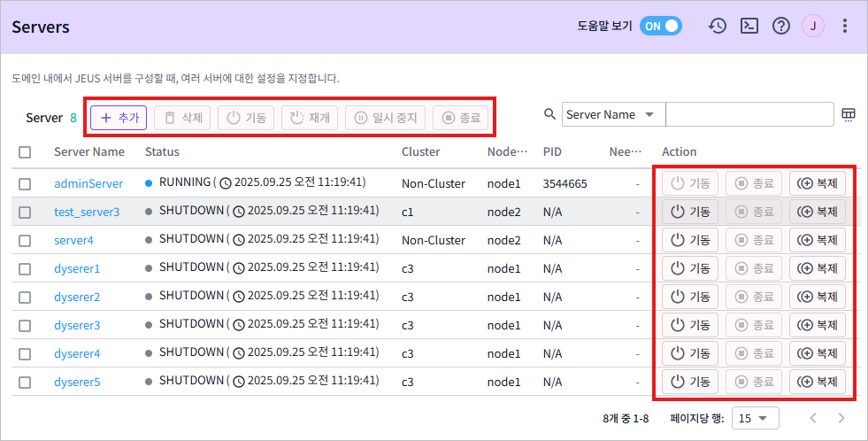The height and width of the screenshot is (441, 868).
Task: Check the select-all header checkbox
Action: (x=25, y=152)
